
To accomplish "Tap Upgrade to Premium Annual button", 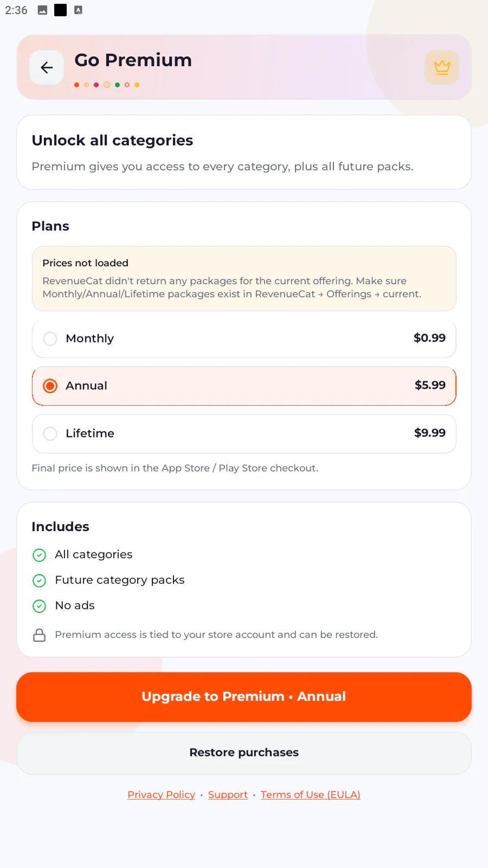I will click(x=244, y=697).
